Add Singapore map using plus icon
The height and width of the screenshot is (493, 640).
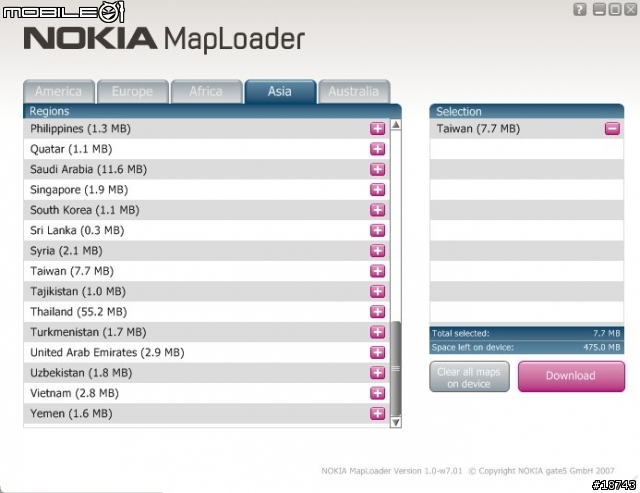coord(378,190)
